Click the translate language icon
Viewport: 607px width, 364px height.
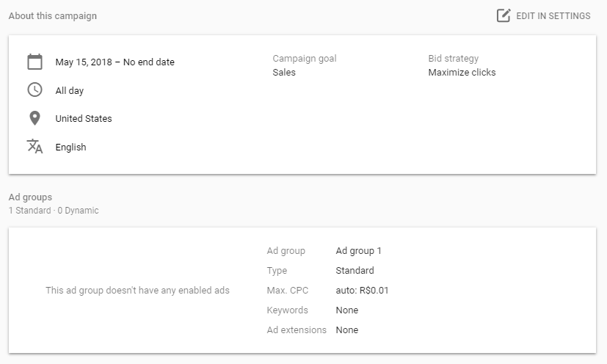click(34, 146)
